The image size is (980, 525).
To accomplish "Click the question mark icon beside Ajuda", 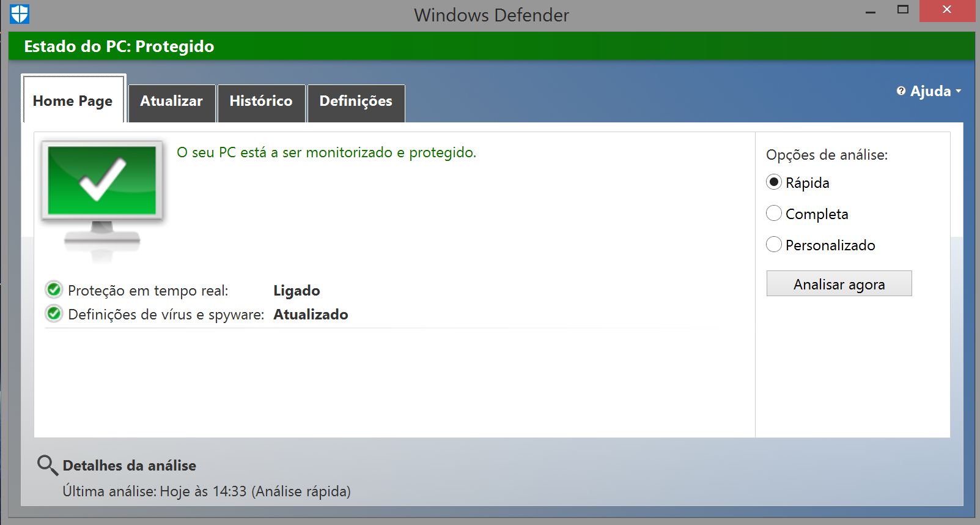I will pos(901,91).
